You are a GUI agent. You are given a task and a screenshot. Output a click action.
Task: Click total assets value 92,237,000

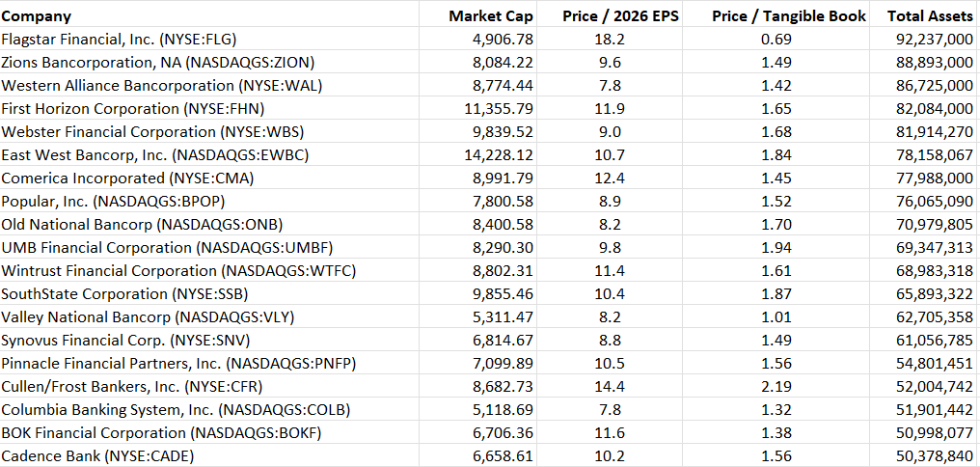click(x=935, y=40)
